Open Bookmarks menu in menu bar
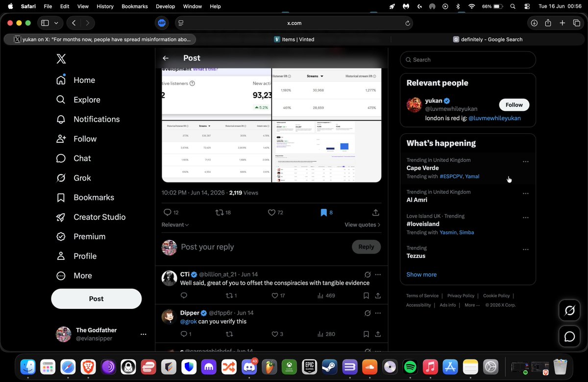 (x=134, y=6)
